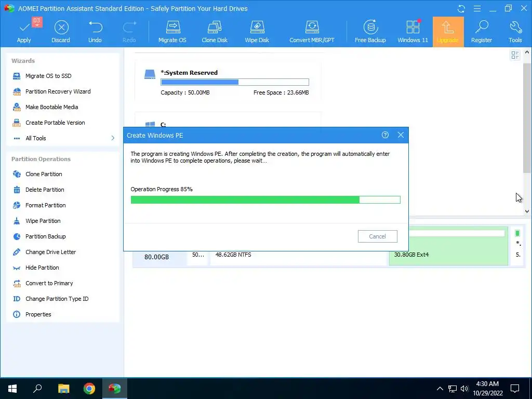This screenshot has height=399, width=532.
Task: Open the Register dialog
Action: coord(482,31)
